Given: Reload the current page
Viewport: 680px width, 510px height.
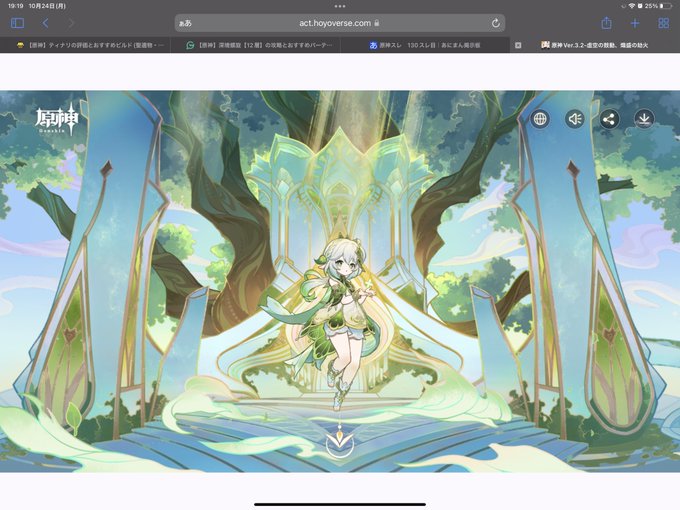Looking at the screenshot, I should pyautogui.click(x=496, y=23).
